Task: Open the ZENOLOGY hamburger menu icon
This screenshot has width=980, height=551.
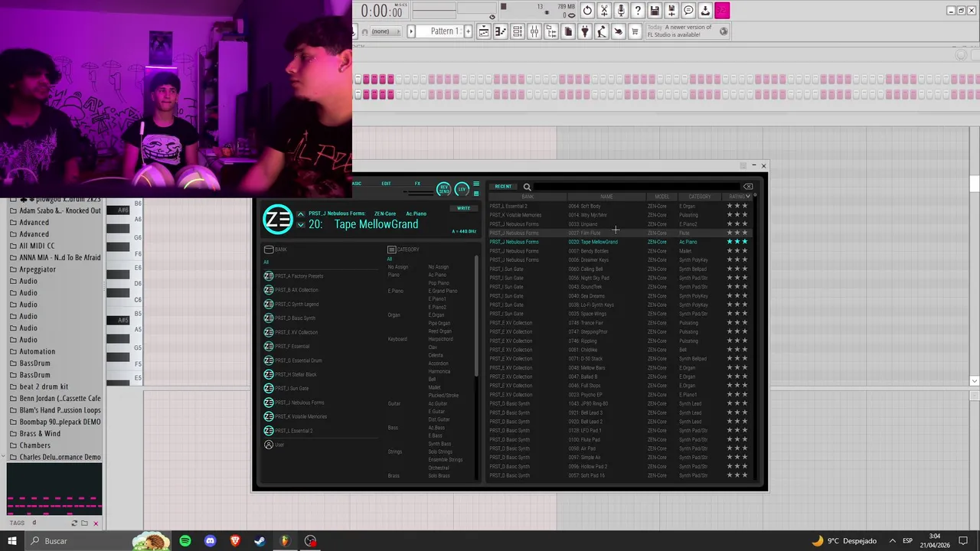Action: (x=475, y=184)
